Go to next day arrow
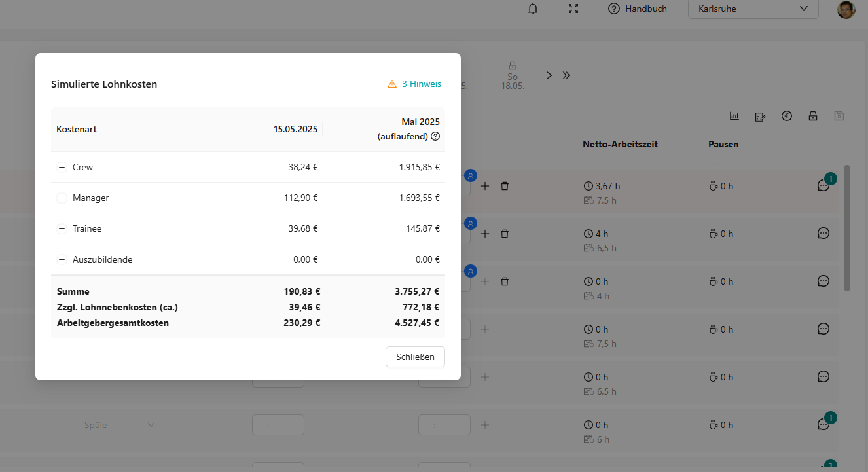This screenshot has height=472, width=868. click(x=549, y=75)
